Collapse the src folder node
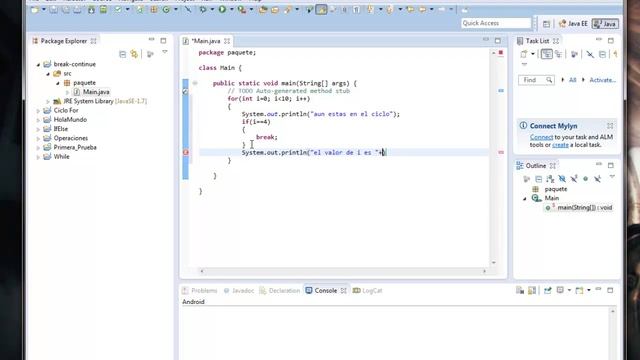Screen dimensions: 640x360 pyautogui.click(x=48, y=74)
